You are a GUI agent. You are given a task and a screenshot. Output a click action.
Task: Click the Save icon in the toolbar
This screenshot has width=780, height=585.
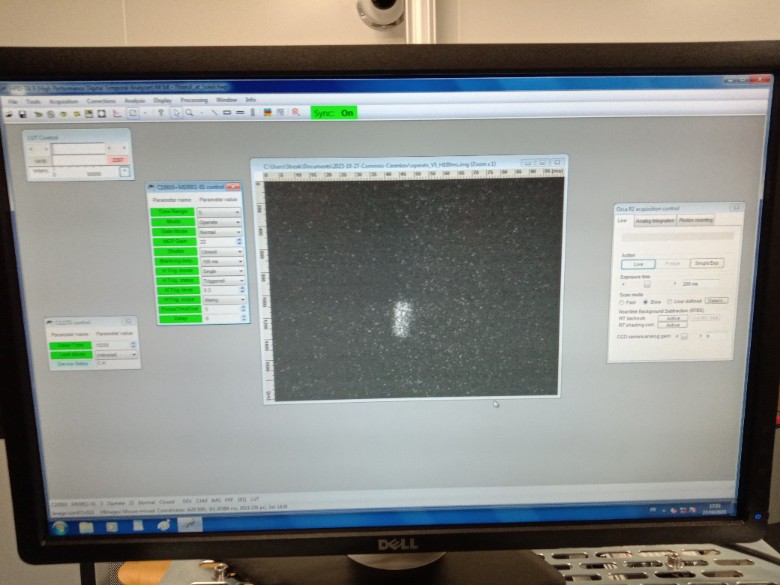(x=22, y=114)
